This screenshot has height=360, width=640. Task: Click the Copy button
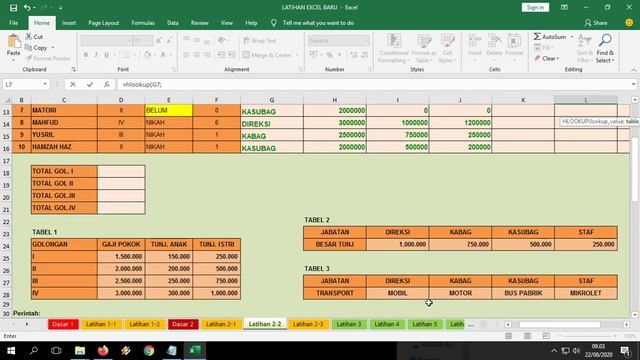(x=36, y=48)
